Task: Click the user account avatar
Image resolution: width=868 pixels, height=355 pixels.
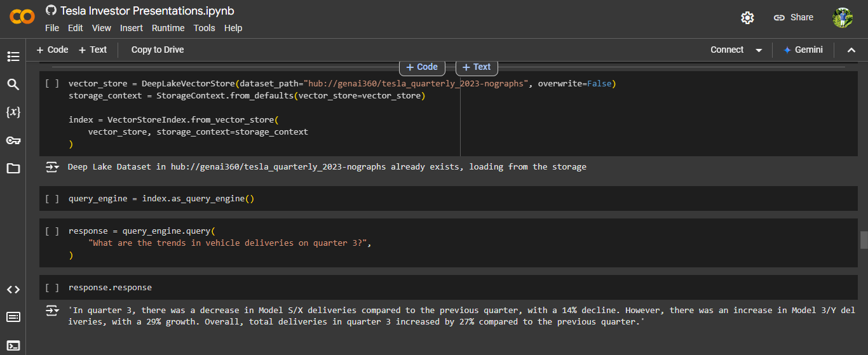Action: (x=843, y=18)
